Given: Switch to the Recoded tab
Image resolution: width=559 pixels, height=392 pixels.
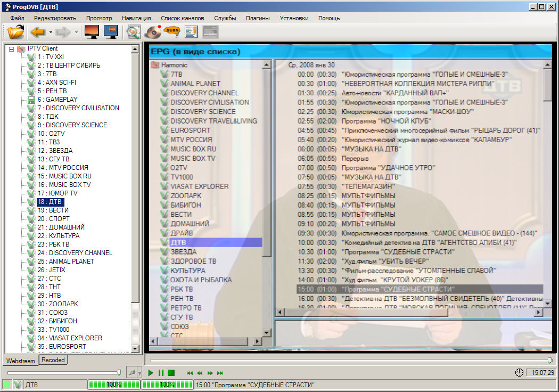Looking at the screenshot, I should (x=53, y=360).
